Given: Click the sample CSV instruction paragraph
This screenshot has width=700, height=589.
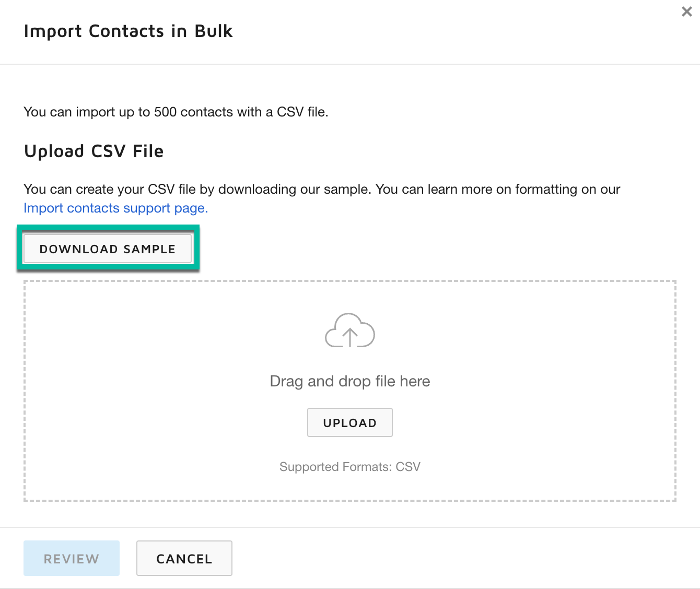Looking at the screenshot, I should click(321, 189).
